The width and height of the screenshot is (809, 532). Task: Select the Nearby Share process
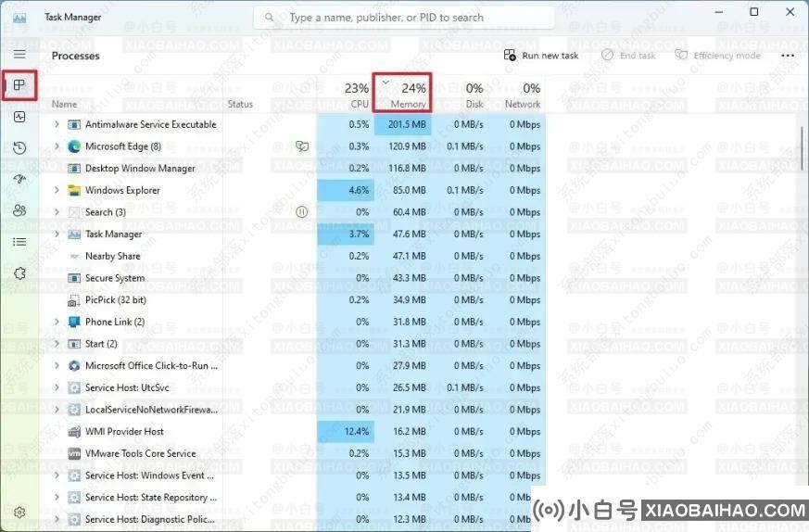(293, 257)
